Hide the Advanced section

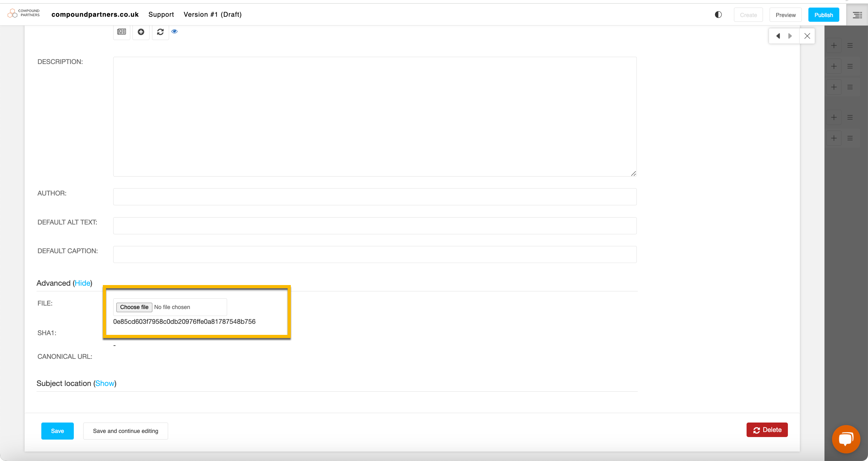click(x=83, y=283)
